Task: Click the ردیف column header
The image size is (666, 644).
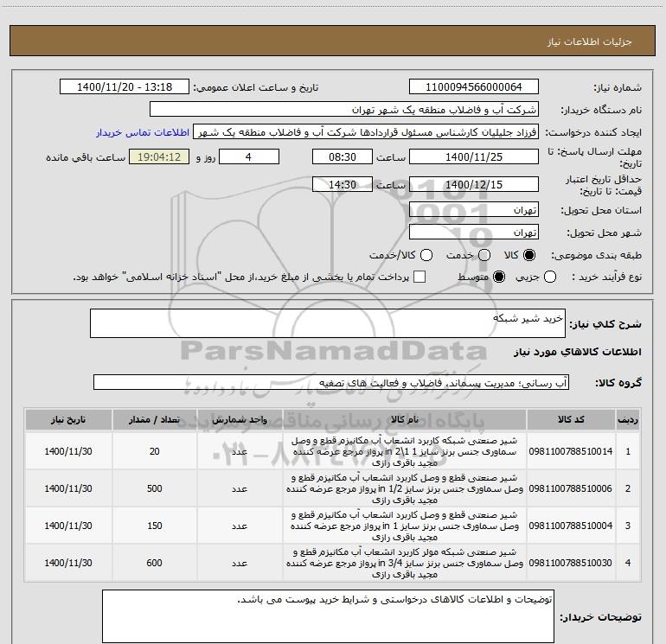Action: [628, 420]
